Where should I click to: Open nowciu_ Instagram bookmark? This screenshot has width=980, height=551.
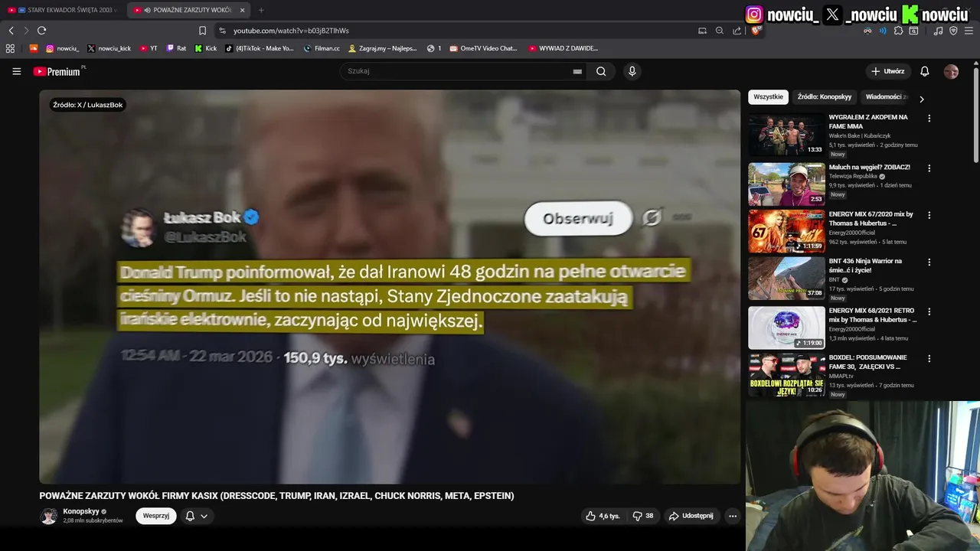[62, 48]
